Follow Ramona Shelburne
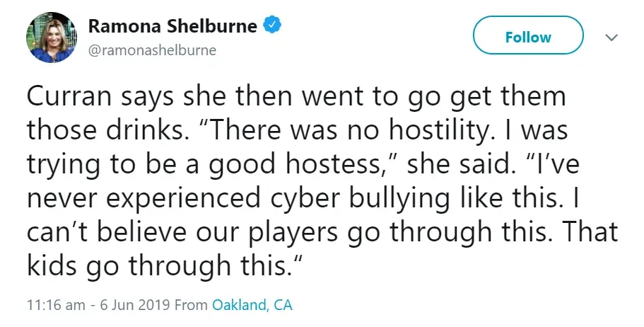 [x=528, y=37]
